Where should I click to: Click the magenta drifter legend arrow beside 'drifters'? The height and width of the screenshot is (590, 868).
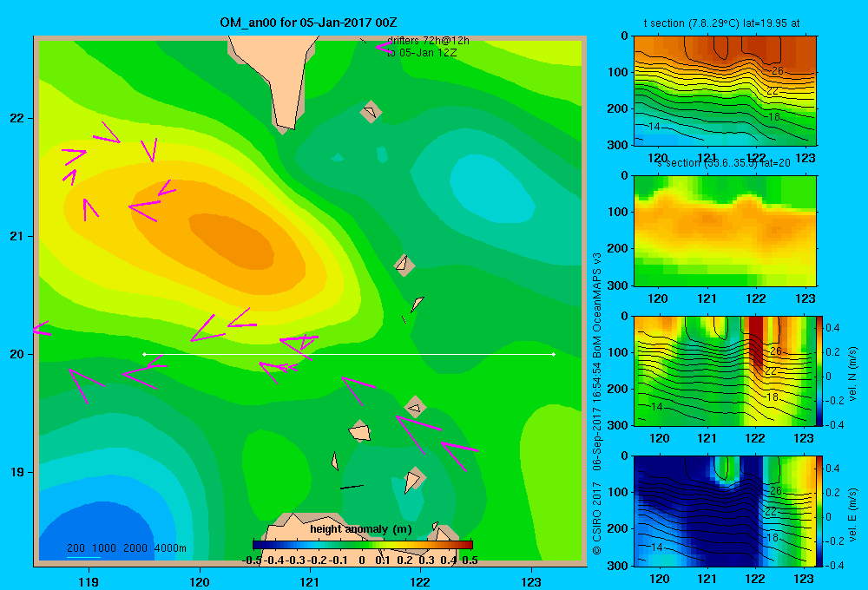pos(384,47)
